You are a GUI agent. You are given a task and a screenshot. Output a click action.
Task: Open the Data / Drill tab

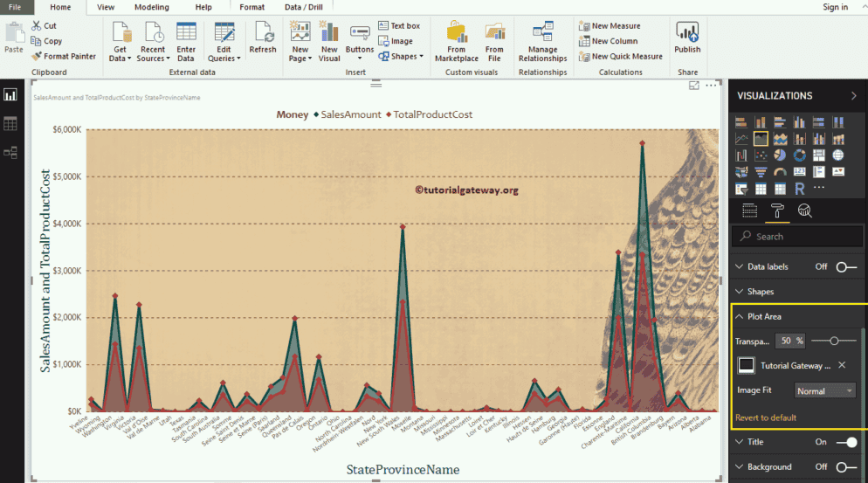click(303, 7)
